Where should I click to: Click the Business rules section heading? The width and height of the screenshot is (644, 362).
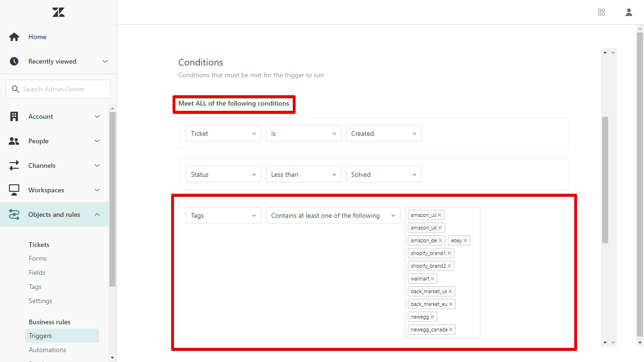[50, 322]
